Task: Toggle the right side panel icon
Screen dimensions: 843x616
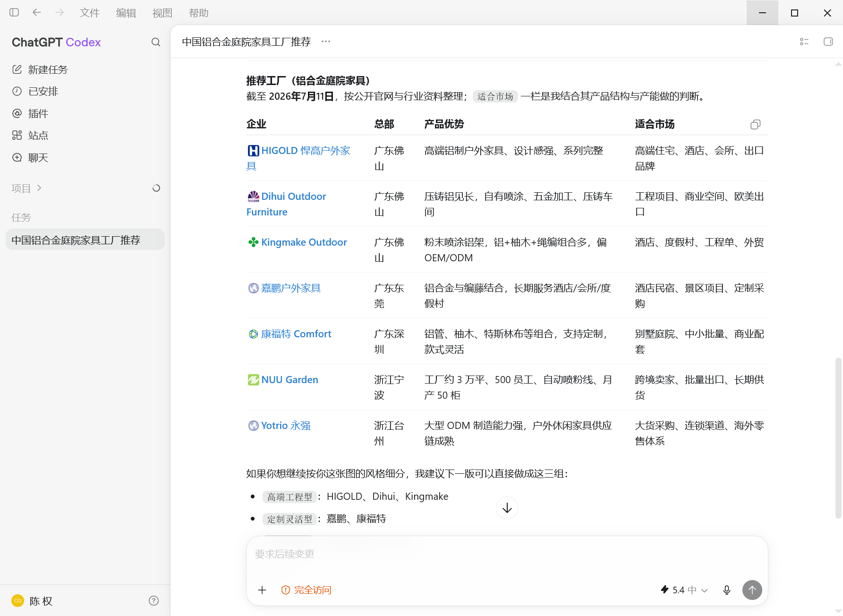Action: click(x=828, y=42)
